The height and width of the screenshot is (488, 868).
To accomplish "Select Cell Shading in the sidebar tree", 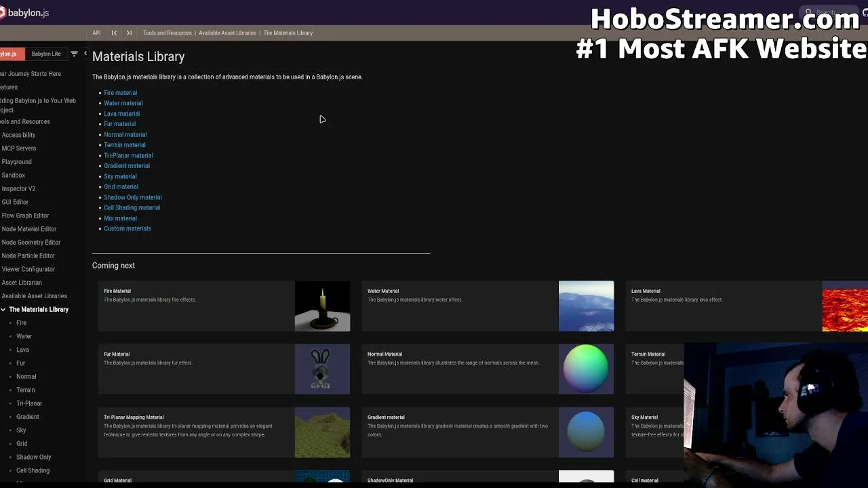I will (x=33, y=471).
